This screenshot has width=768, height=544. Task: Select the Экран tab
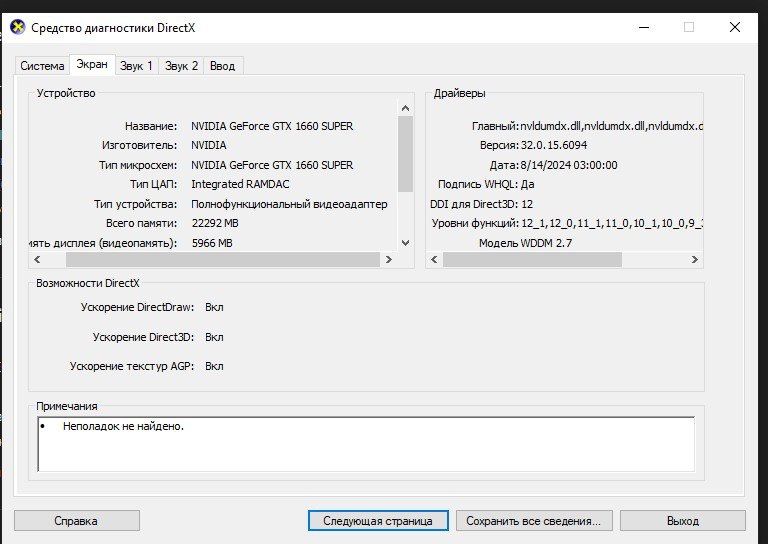coord(92,64)
